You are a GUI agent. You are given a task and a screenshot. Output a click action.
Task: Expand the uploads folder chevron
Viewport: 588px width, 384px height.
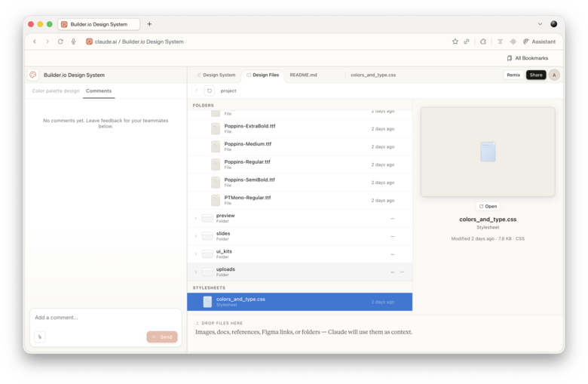[196, 272]
